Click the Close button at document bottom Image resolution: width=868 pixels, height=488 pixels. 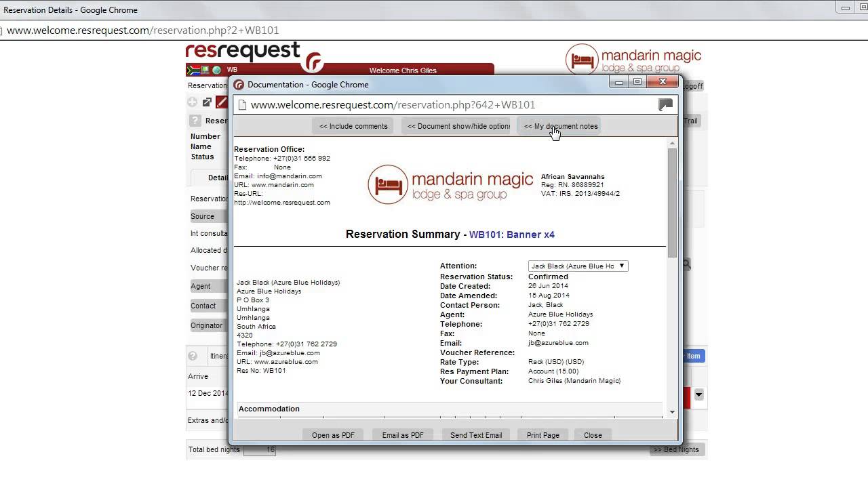593,435
